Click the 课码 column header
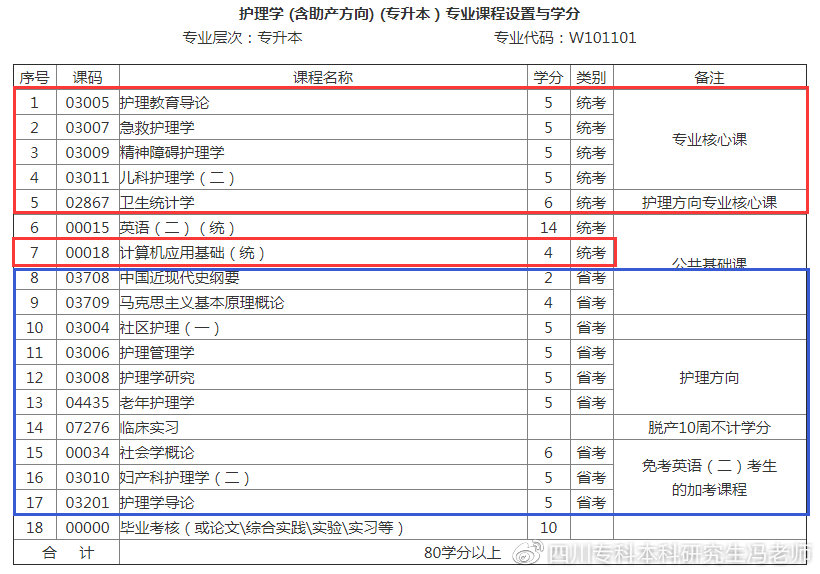 click(x=87, y=77)
